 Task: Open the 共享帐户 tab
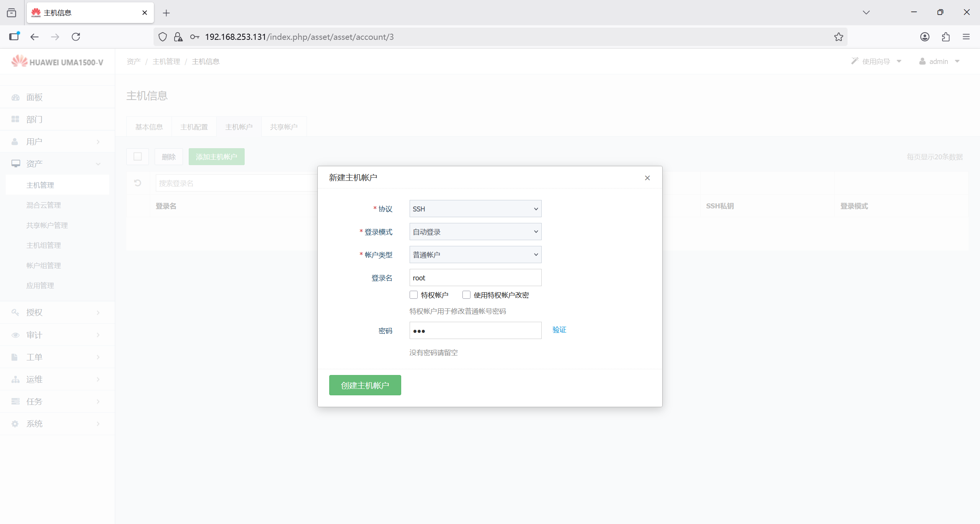tap(284, 127)
